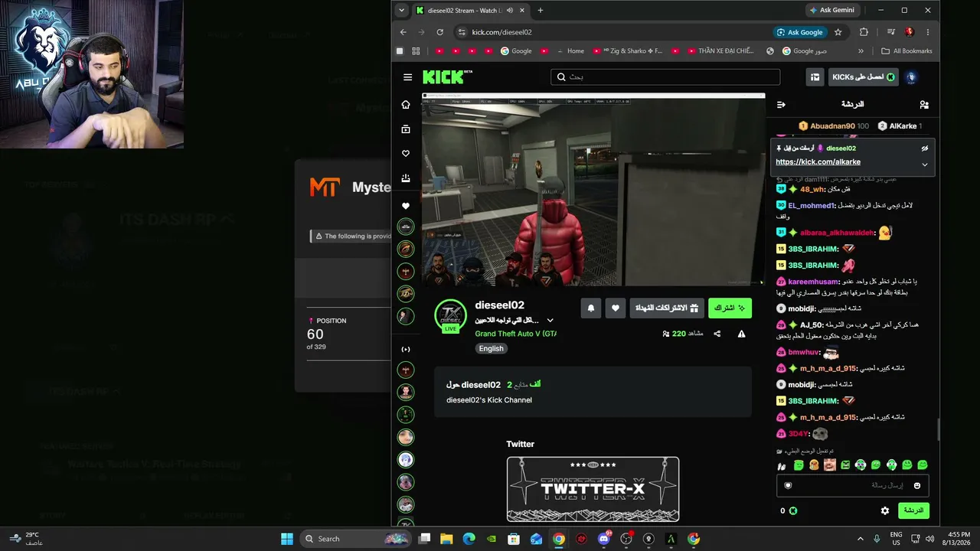Open the sidebar live streams radio icon
This screenshot has width=980, height=551.
(x=406, y=350)
